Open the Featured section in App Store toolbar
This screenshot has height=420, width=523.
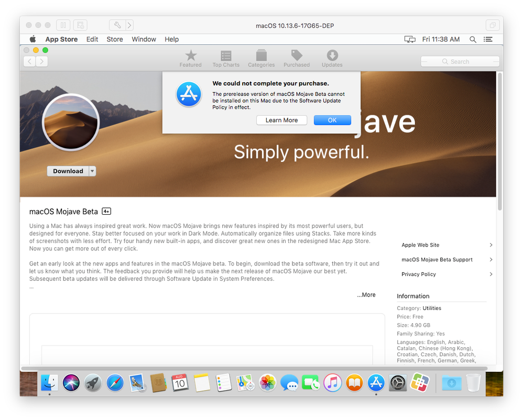pos(190,59)
